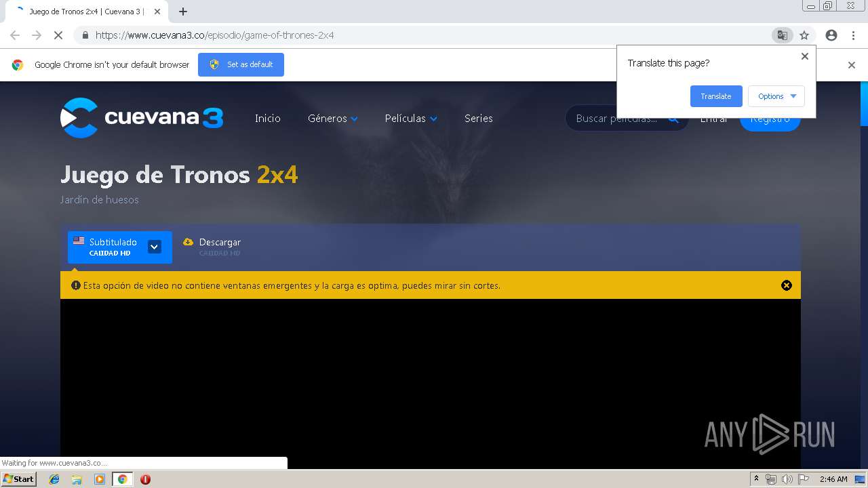Open a new browser tab
Image resolution: width=868 pixels, height=488 pixels.
coord(183,12)
